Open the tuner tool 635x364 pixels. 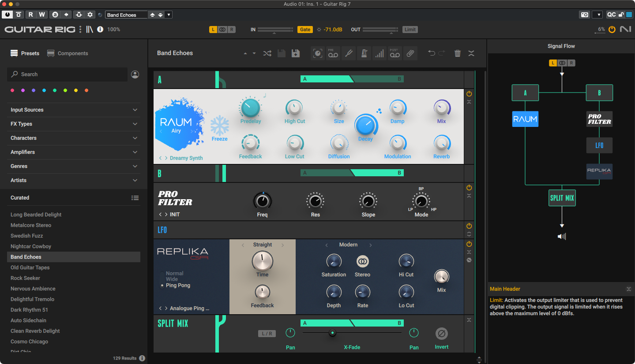(x=349, y=53)
